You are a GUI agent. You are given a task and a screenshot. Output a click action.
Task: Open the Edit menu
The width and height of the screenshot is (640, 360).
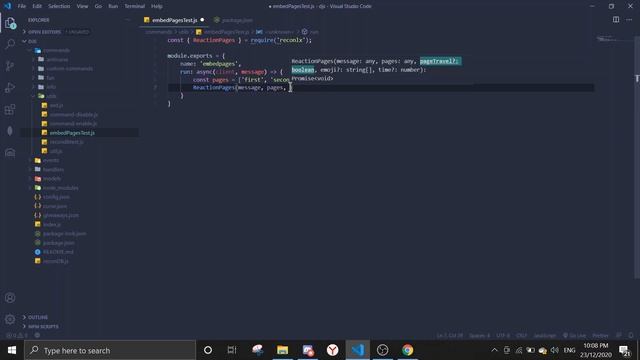(37, 6)
